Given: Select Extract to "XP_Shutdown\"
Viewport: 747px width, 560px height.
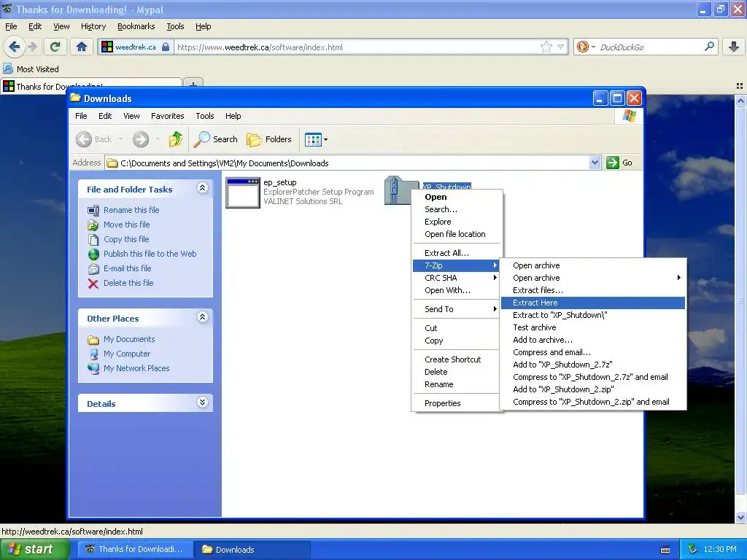Looking at the screenshot, I should click(592, 315).
